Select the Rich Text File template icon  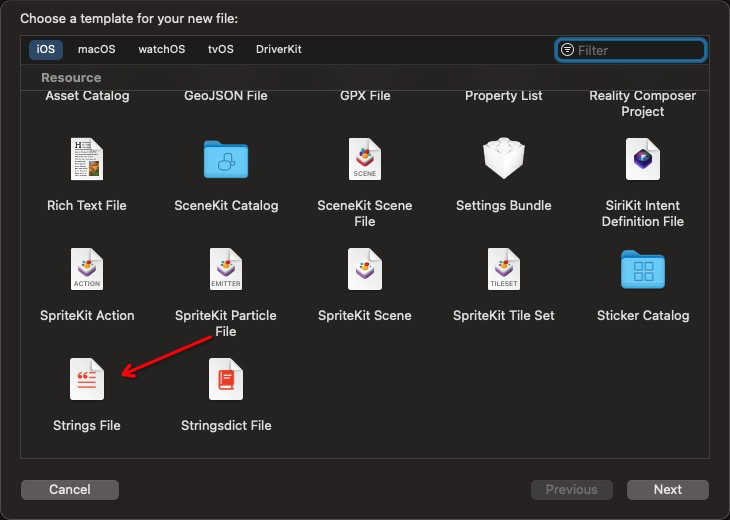click(x=87, y=159)
